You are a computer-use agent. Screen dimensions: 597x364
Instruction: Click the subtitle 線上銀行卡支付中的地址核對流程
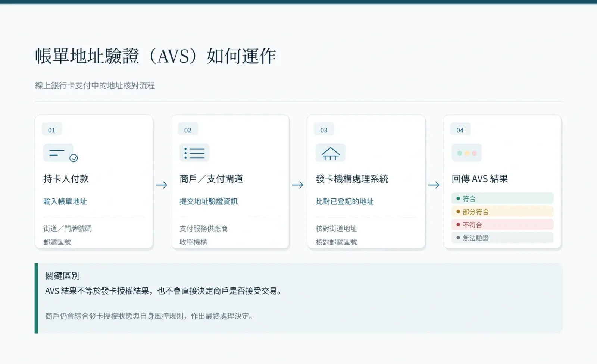click(x=95, y=85)
